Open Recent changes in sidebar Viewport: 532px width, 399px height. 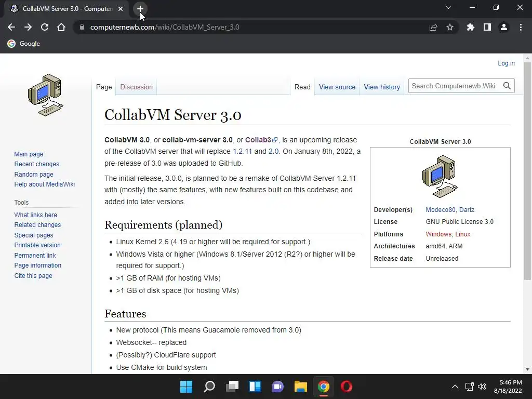tap(37, 164)
